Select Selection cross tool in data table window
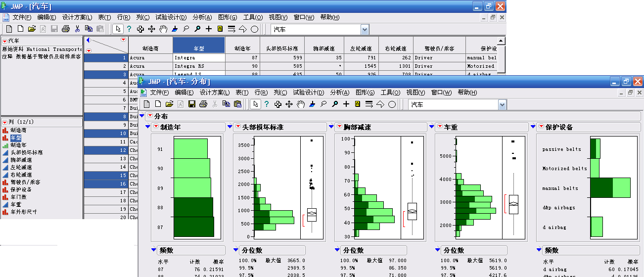 (x=140, y=29)
